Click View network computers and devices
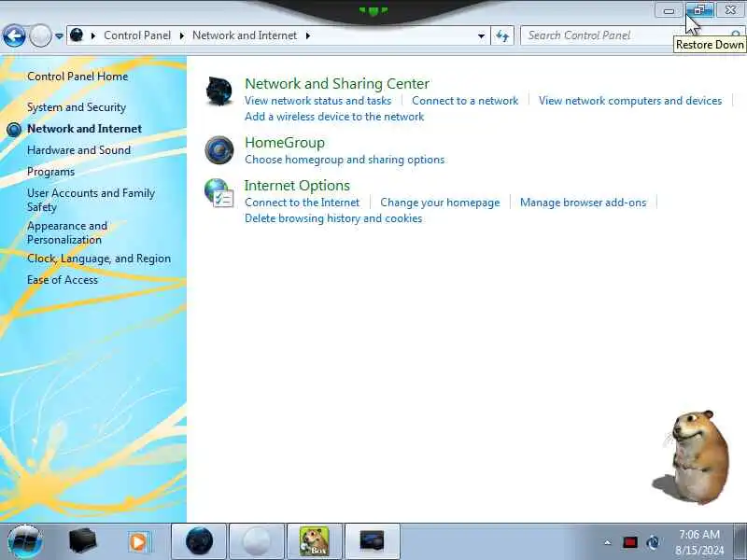Screen dimensions: 747x560 (x=629, y=101)
